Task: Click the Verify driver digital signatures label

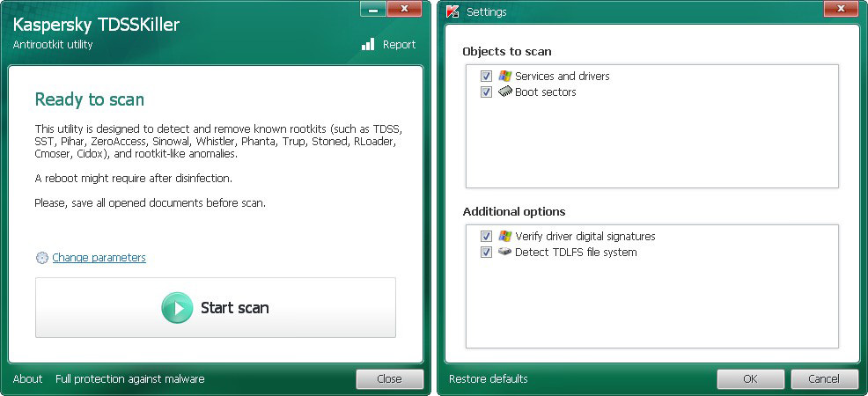Action: 585,237
